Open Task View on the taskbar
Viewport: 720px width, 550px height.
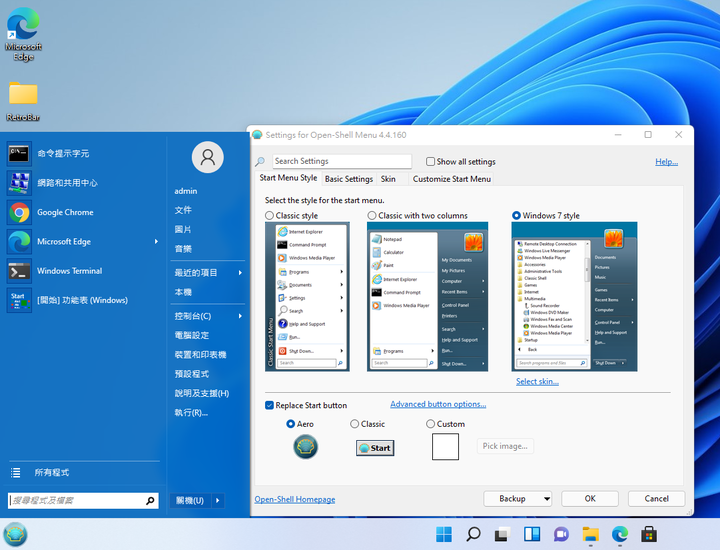(502, 534)
